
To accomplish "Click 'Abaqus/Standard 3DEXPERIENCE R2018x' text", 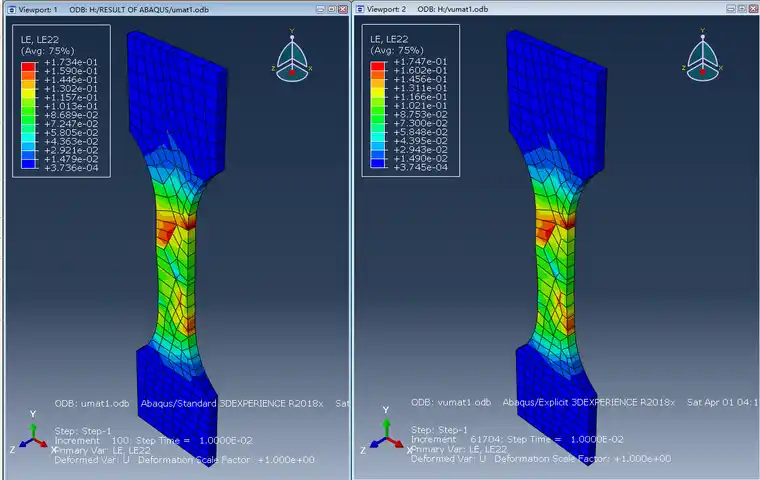I will click(232, 403).
